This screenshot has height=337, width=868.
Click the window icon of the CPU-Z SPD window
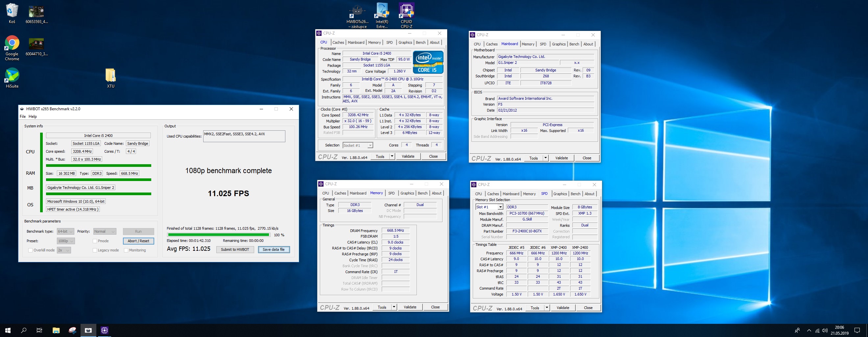point(474,185)
